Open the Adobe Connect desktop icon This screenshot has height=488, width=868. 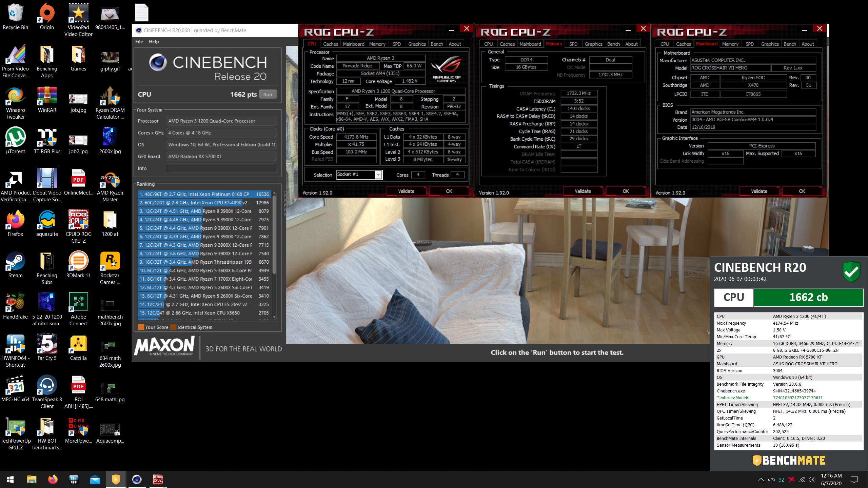coord(78,309)
